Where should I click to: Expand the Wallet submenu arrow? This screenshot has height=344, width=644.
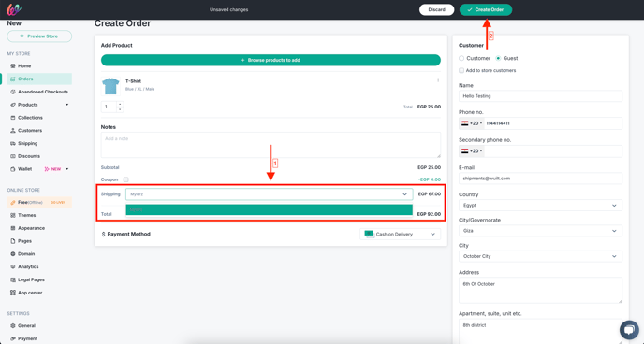point(67,169)
